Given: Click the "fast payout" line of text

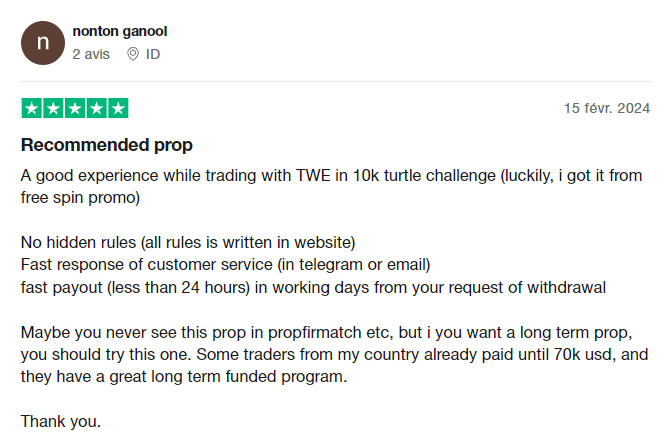Looking at the screenshot, I should pos(313,287).
